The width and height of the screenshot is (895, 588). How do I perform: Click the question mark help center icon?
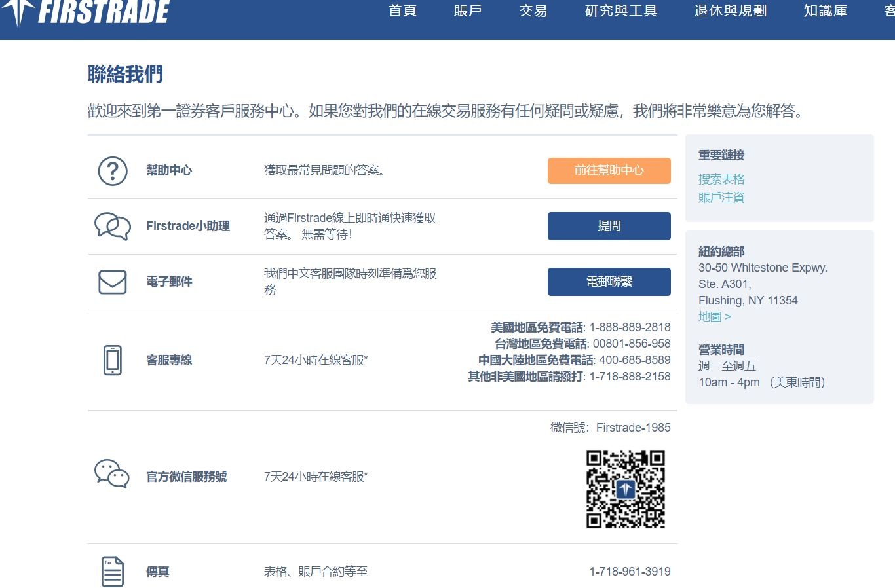113,171
